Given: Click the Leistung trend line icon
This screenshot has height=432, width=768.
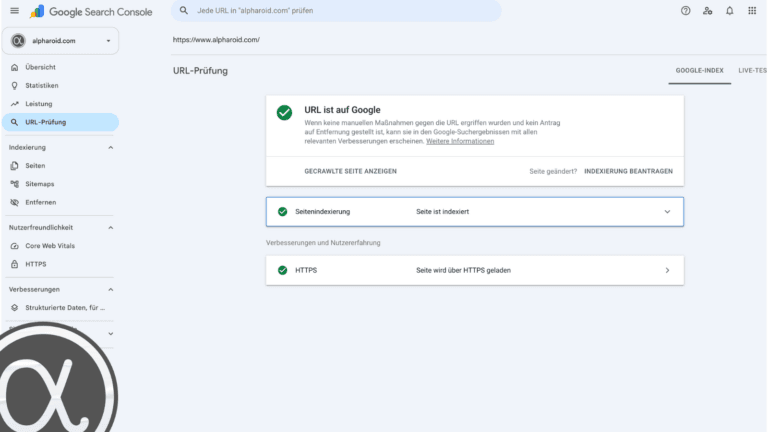Looking at the screenshot, I should (15, 104).
